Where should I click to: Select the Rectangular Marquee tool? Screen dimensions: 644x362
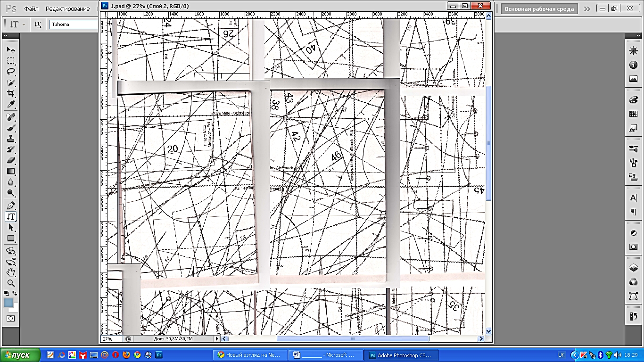(x=10, y=61)
